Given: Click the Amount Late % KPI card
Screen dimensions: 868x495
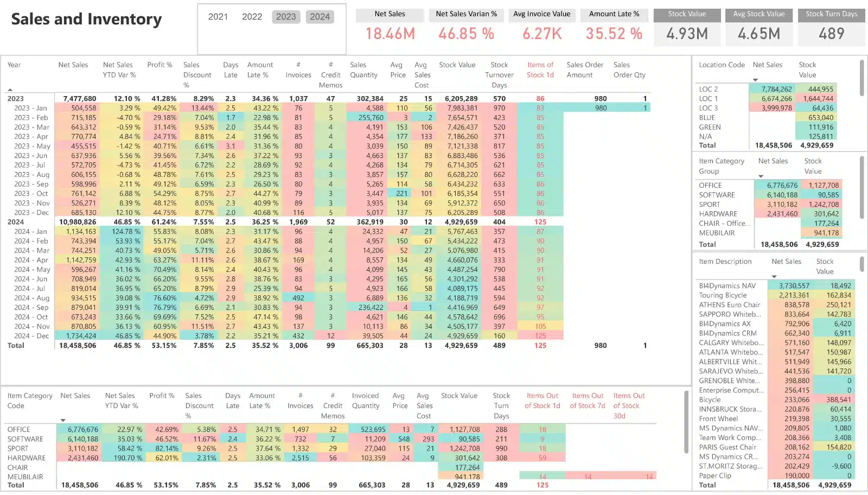Looking at the screenshot, I should [614, 28].
